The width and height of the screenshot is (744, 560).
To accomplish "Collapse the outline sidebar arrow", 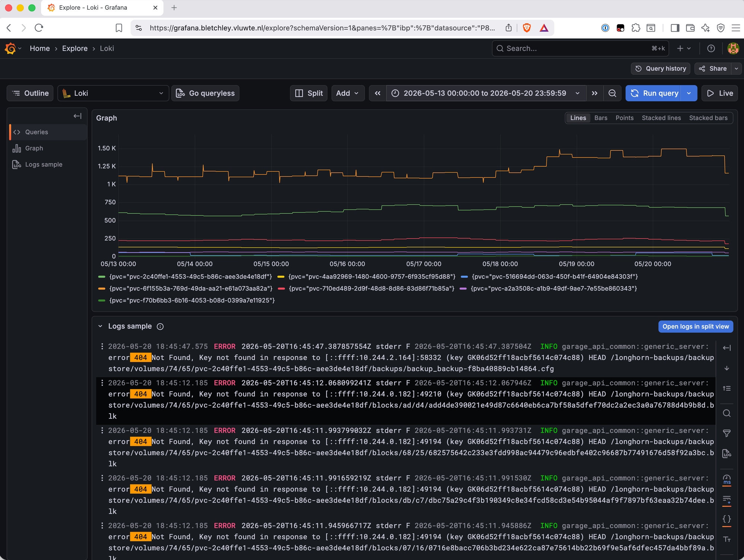I will [77, 116].
